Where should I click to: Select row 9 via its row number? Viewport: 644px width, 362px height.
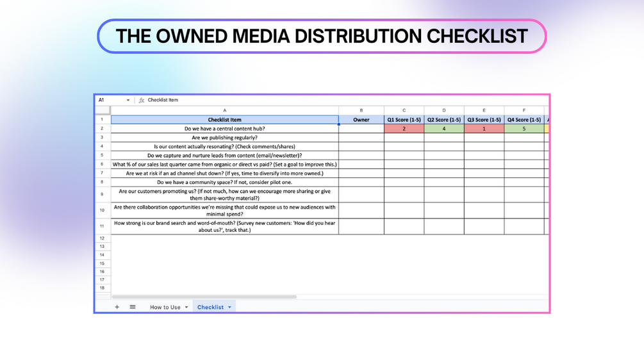103,195
